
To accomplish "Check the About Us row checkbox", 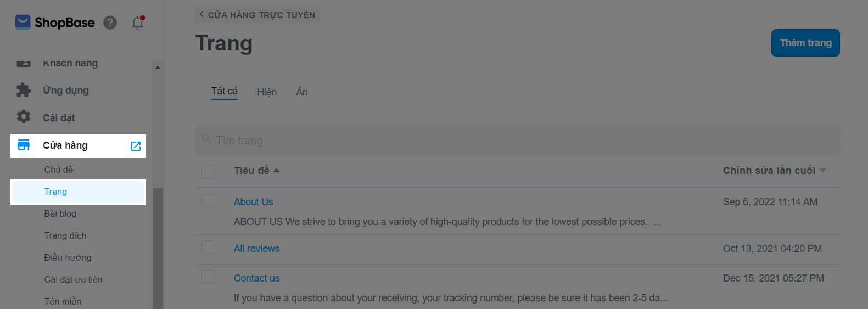I will [208, 200].
